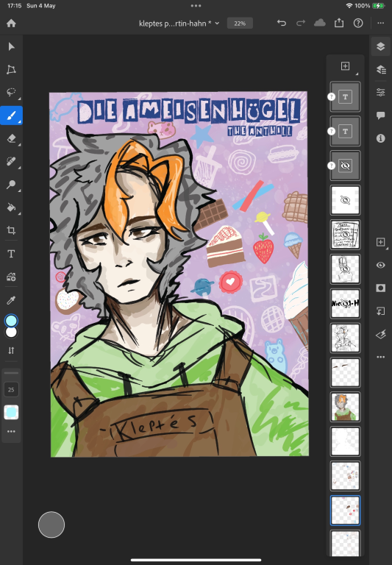392x565 pixels.
Task: Open the Share export icon
Action: click(338, 24)
